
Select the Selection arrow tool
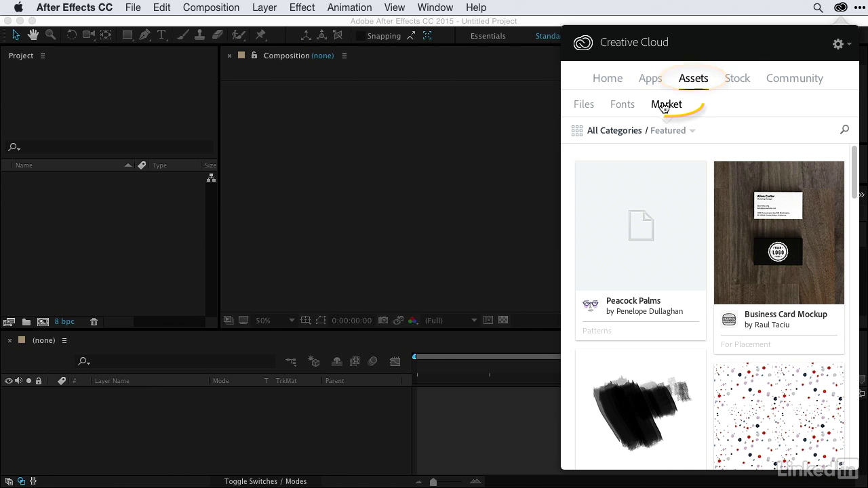pyautogui.click(x=16, y=35)
